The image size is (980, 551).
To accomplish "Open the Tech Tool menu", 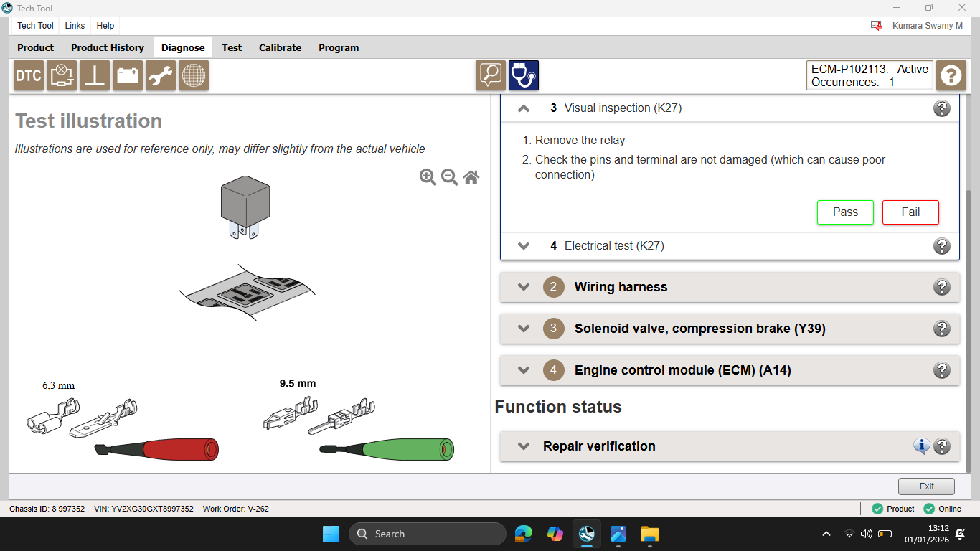I will click(x=36, y=26).
